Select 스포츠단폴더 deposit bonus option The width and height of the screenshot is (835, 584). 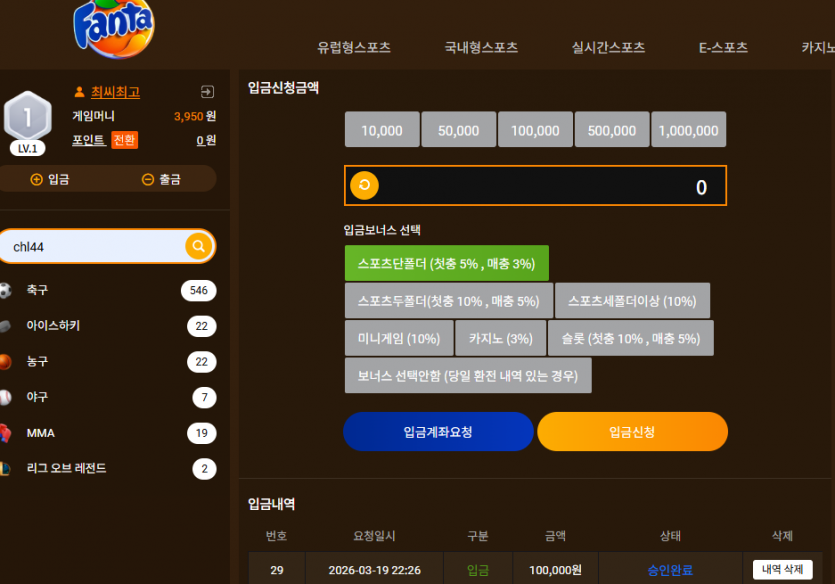point(447,263)
